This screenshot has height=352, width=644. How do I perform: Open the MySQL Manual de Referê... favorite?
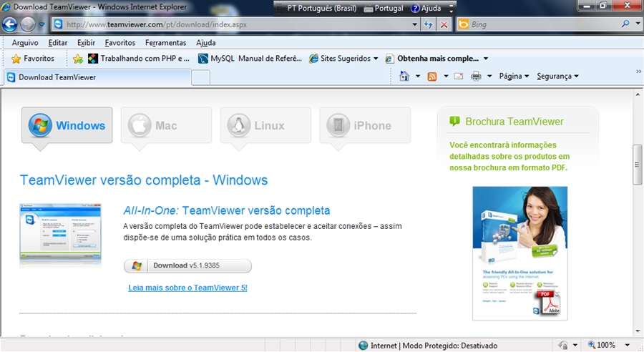click(250, 59)
